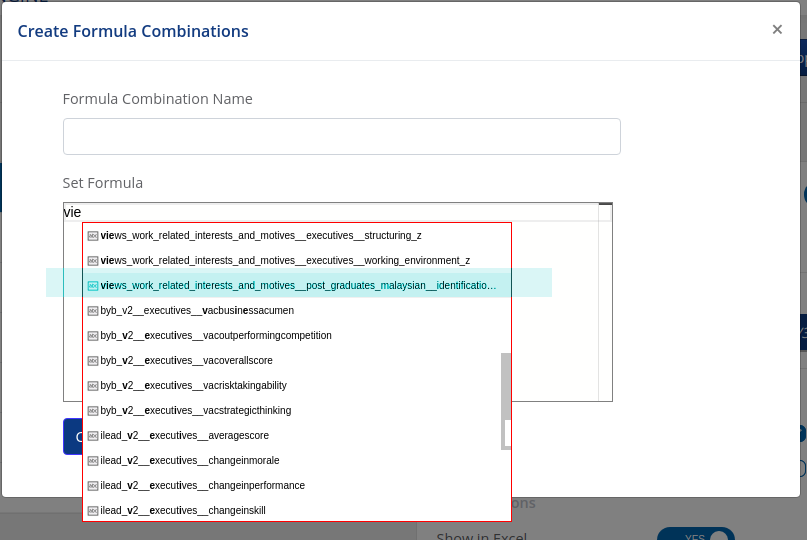Viewport: 807px width, 540px height.
Task: Click variable icon beside changeinskill
Action: pyautogui.click(x=93, y=511)
